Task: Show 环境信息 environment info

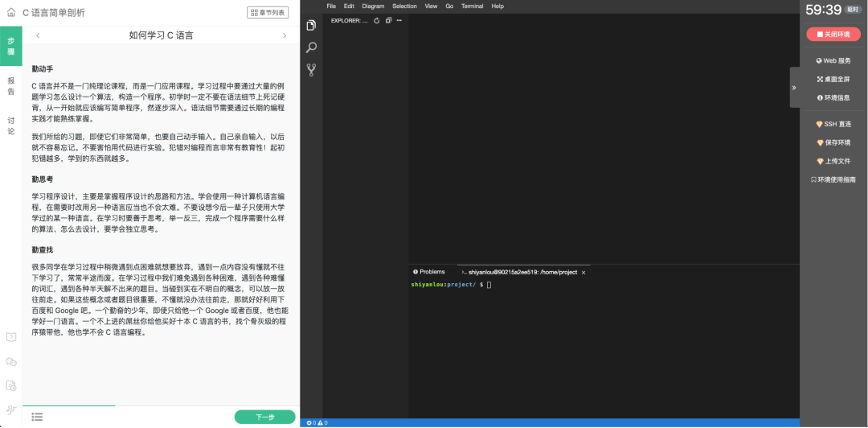Action: (833, 97)
